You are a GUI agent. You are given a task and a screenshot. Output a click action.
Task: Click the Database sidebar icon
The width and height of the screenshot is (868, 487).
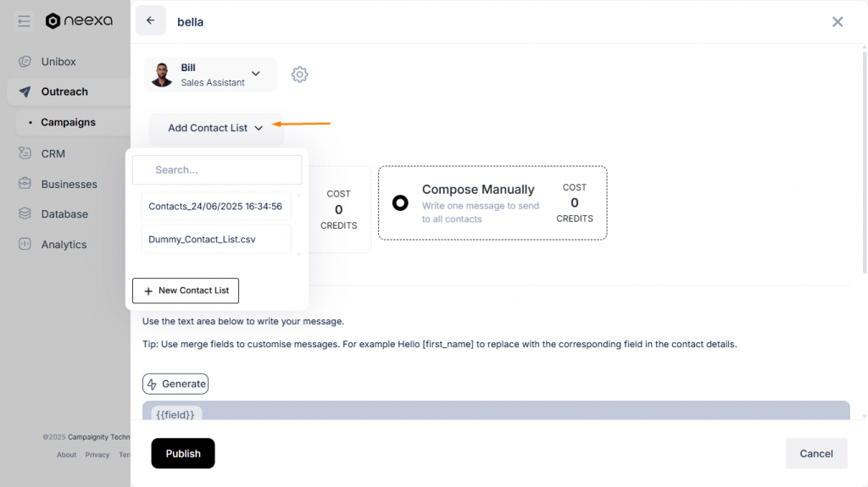pos(25,214)
